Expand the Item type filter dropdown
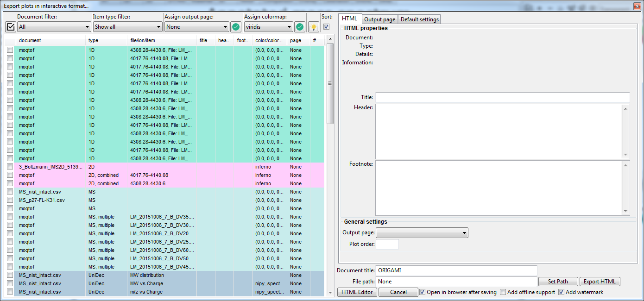 127,27
